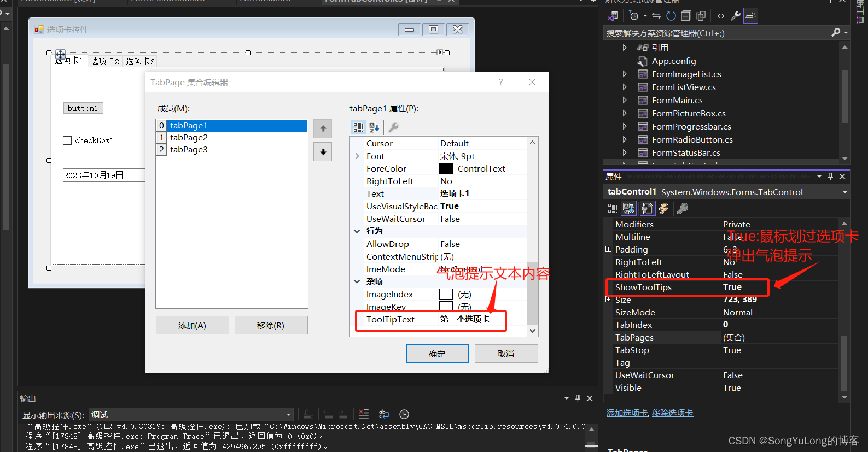Show Properties tab icon in Properties window
The image size is (868, 452).
click(648, 208)
